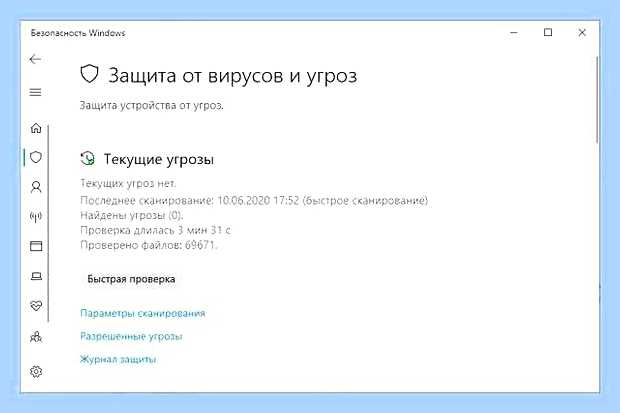Open Firewall & network protection antenna icon
Screen dimensions: 620x413
36,216
